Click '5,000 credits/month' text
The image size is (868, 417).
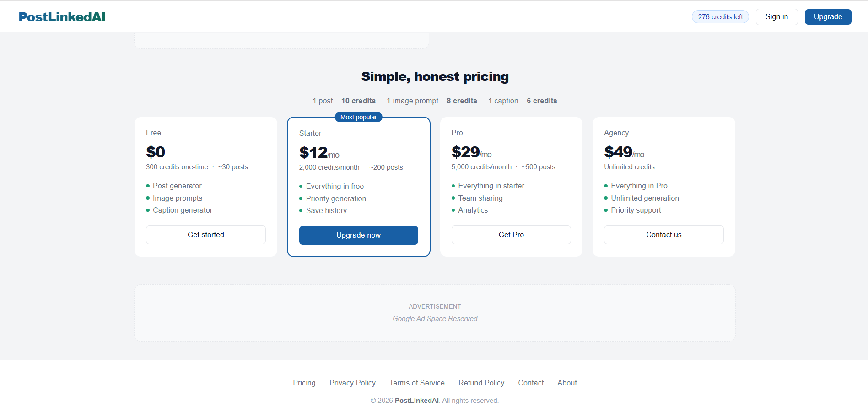point(481,167)
